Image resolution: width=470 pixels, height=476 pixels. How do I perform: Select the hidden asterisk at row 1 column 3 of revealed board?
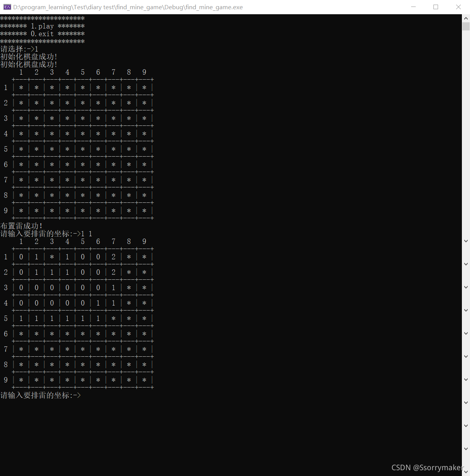click(x=52, y=257)
